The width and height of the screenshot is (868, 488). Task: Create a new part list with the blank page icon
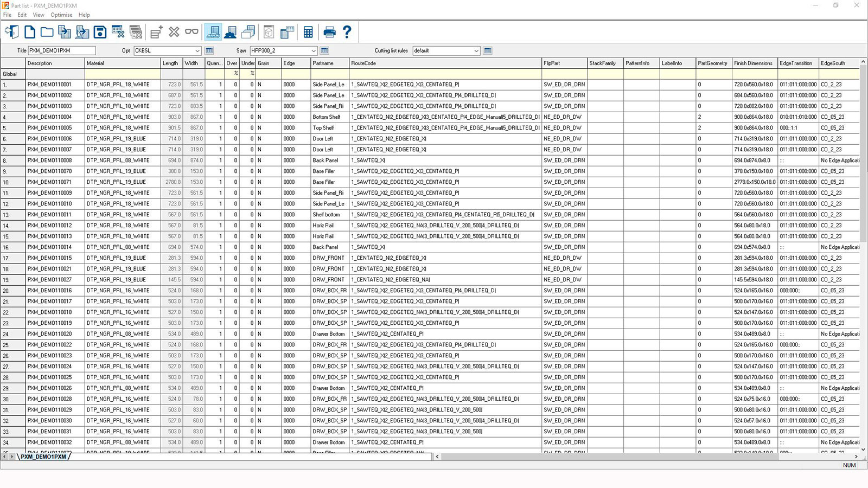tap(30, 32)
